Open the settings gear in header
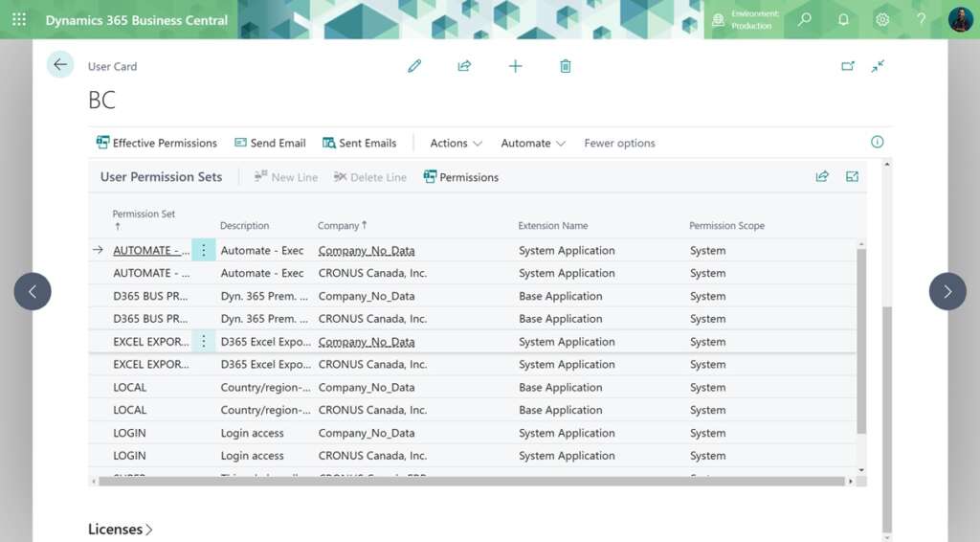 click(x=881, y=19)
